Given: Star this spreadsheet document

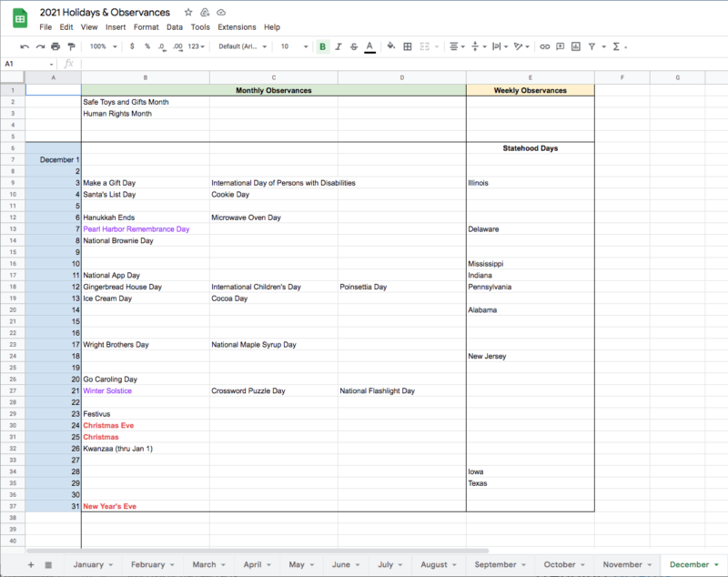Looking at the screenshot, I should coord(188,13).
